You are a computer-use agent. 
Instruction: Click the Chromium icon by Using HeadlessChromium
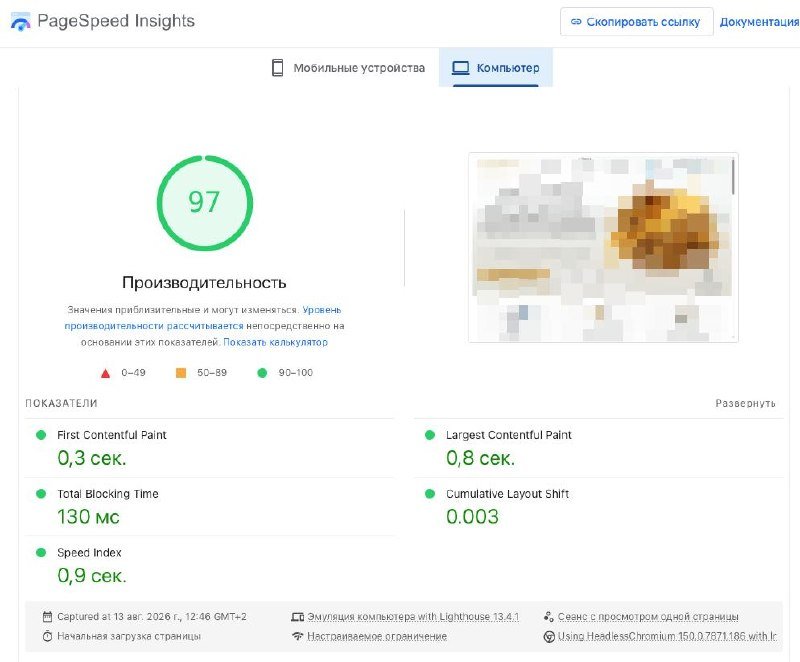[x=549, y=636]
